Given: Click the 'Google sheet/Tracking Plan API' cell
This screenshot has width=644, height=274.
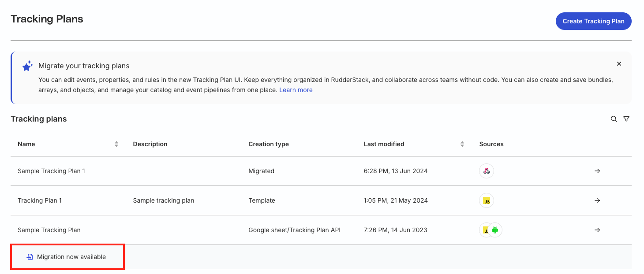Looking at the screenshot, I should click(295, 230).
